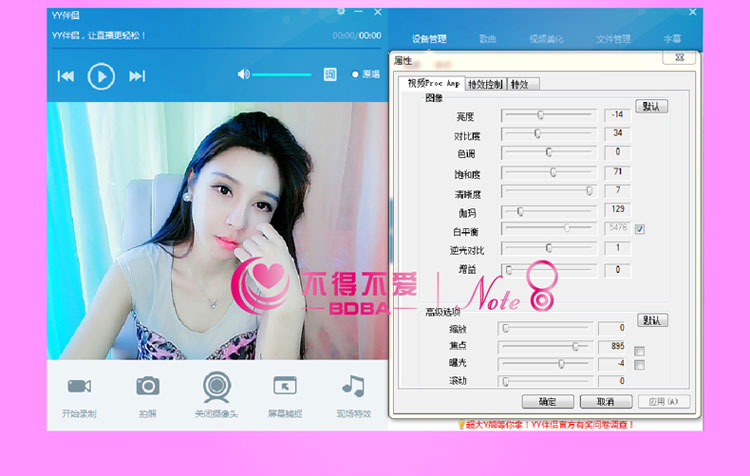Uncheck the 白平衡 auto checkbox
This screenshot has width=750, height=476.
[640, 229]
